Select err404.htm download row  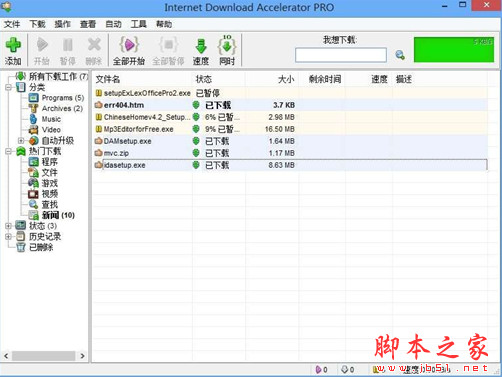coord(291,105)
